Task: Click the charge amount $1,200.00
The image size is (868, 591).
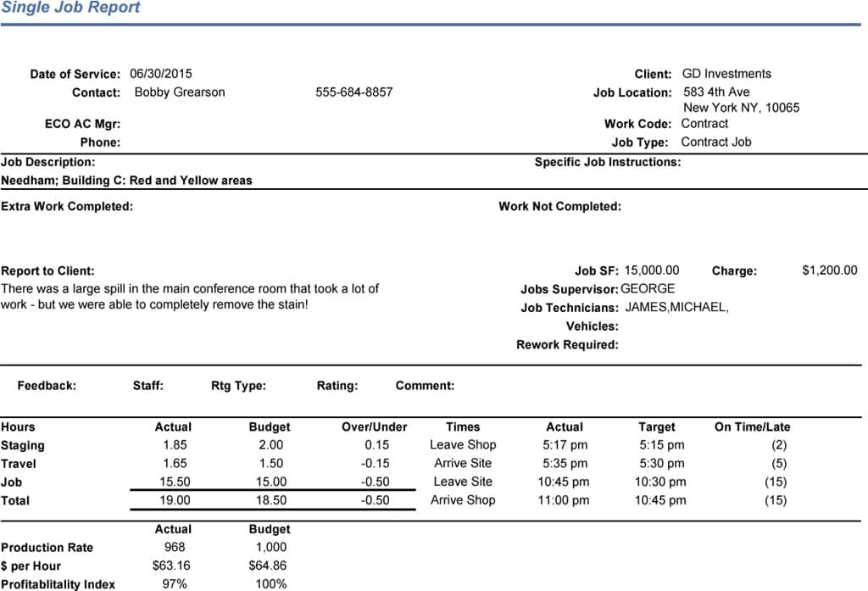Action: click(x=829, y=270)
